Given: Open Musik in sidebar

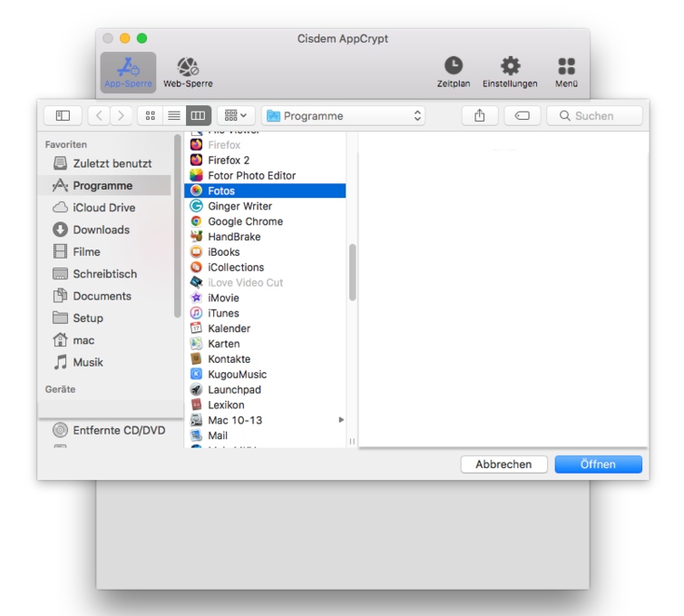Looking at the screenshot, I should 104,363.
